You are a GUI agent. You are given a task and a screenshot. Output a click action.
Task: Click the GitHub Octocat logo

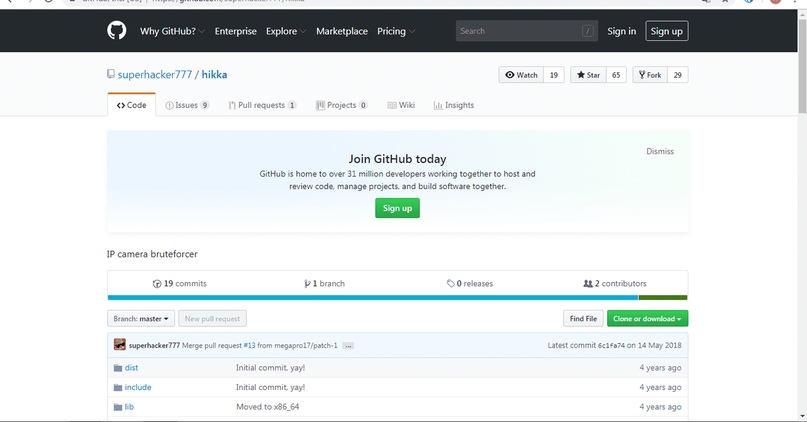click(116, 30)
